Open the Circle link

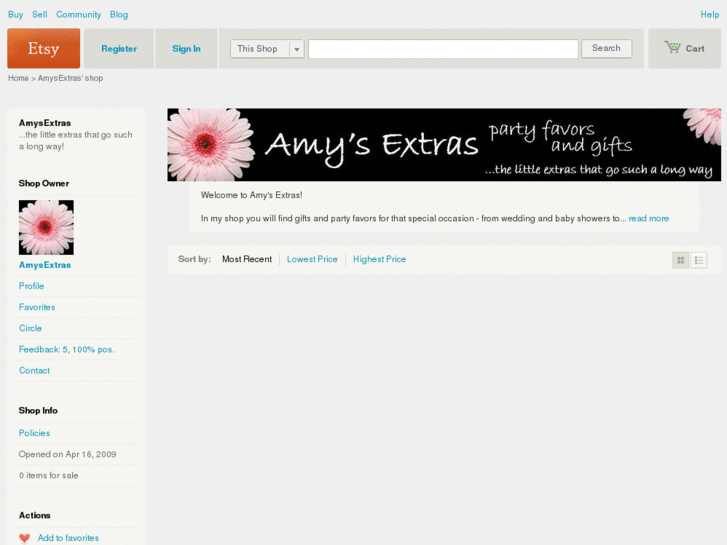click(30, 328)
